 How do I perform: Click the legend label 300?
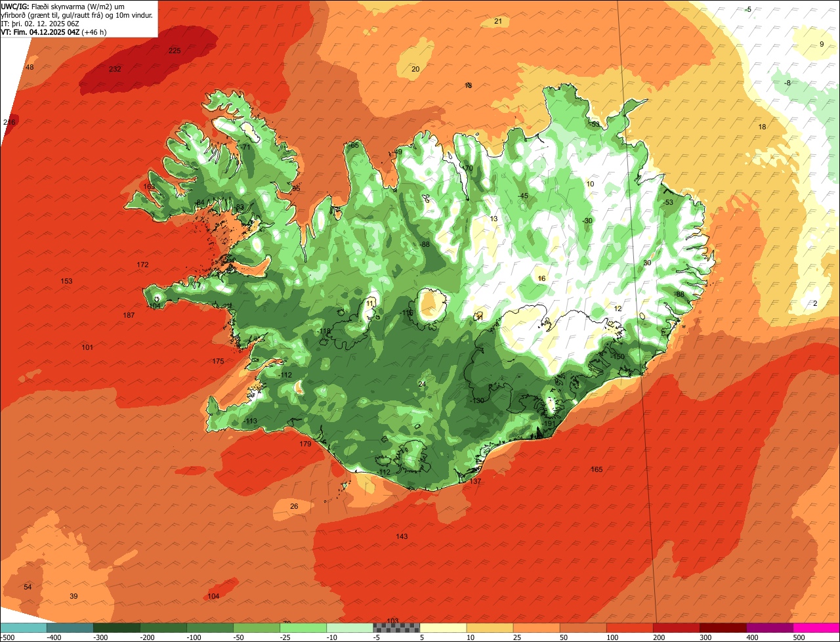(705, 637)
